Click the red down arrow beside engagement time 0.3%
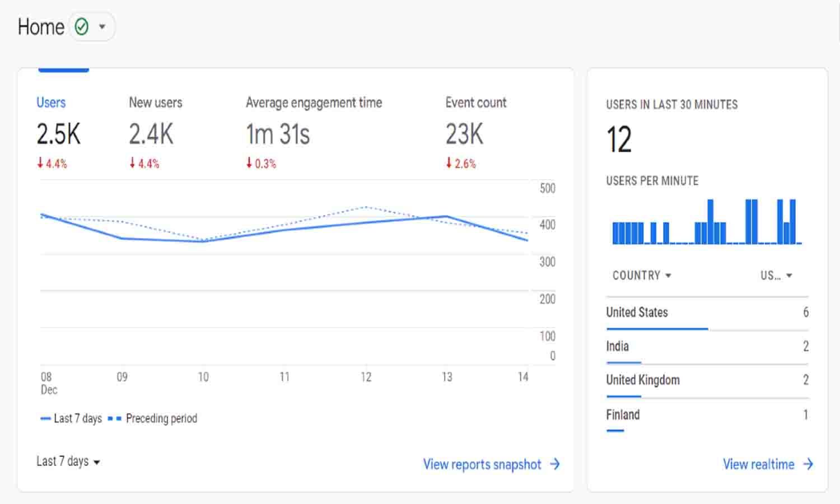This screenshot has height=504, width=840. click(x=249, y=164)
